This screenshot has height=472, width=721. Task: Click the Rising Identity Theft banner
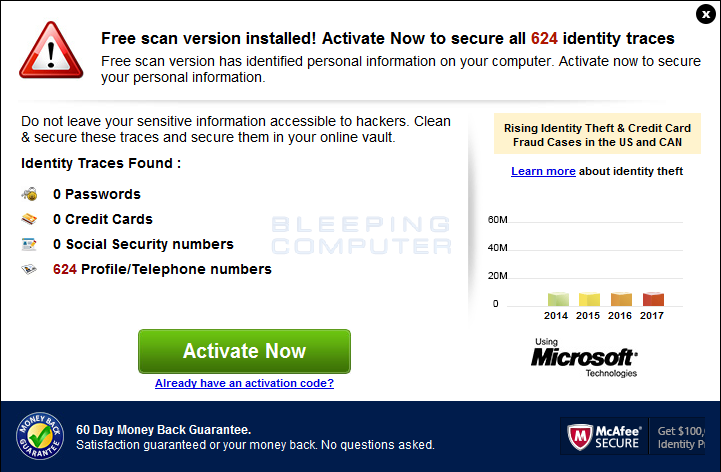pyautogui.click(x=597, y=134)
